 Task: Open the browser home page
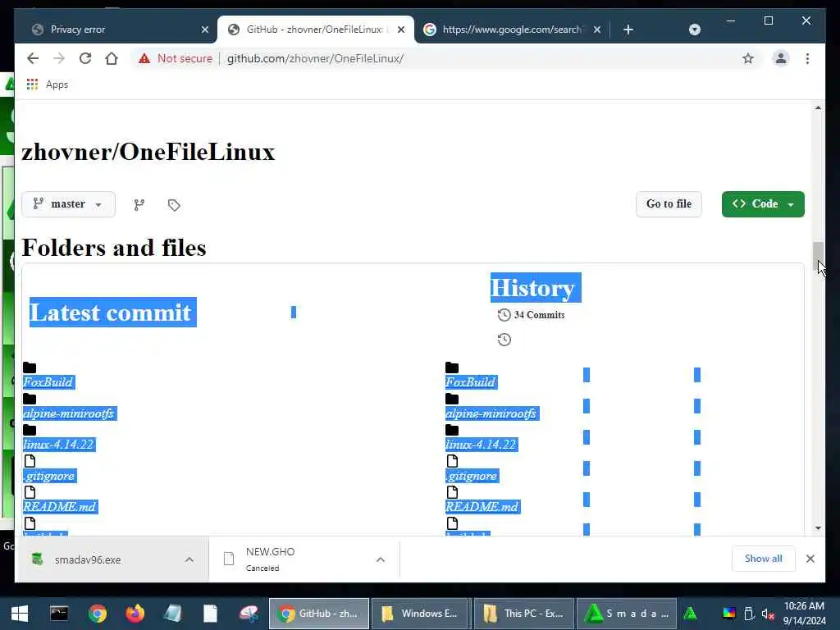click(x=112, y=58)
